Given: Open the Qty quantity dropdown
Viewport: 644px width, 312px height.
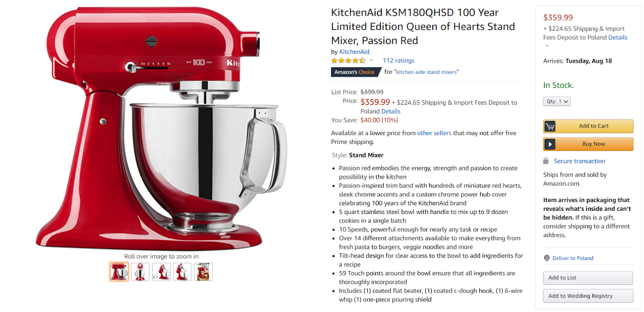Looking at the screenshot, I should pyautogui.click(x=557, y=102).
